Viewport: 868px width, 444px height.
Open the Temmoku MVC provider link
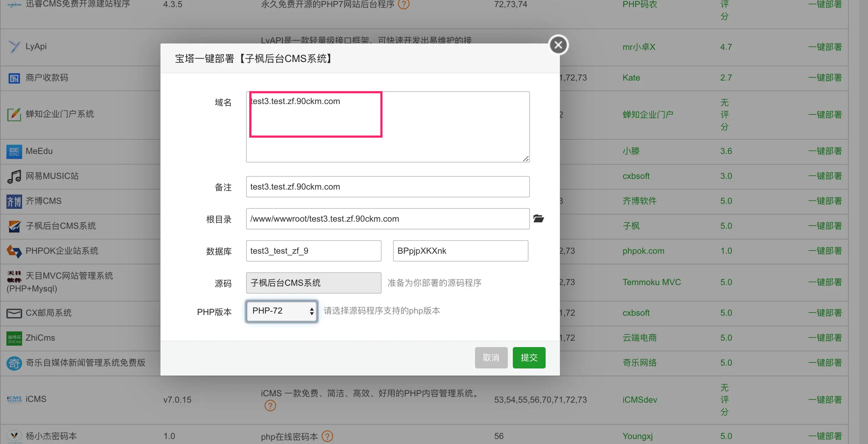(x=651, y=282)
